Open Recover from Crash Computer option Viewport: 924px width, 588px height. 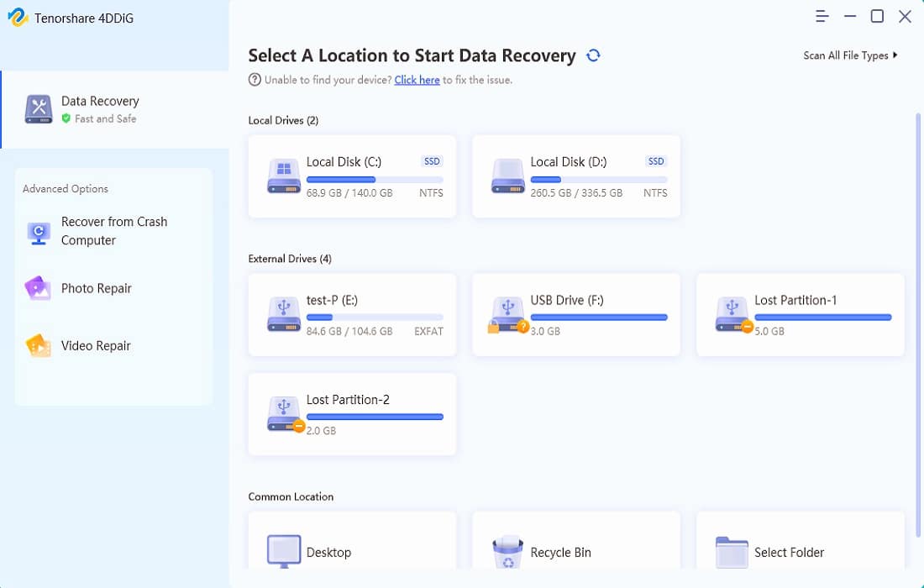pyautogui.click(x=113, y=231)
